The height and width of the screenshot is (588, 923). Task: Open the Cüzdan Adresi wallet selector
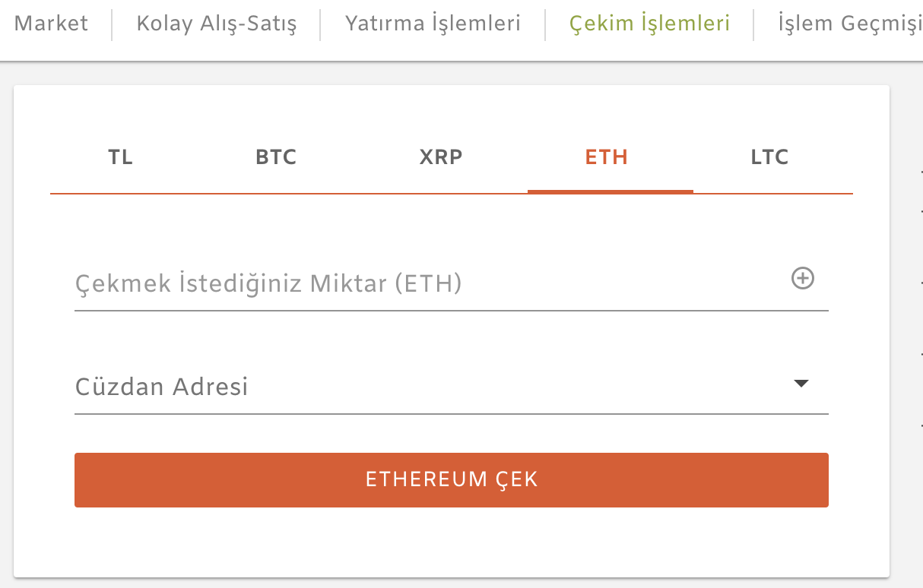[452, 386]
